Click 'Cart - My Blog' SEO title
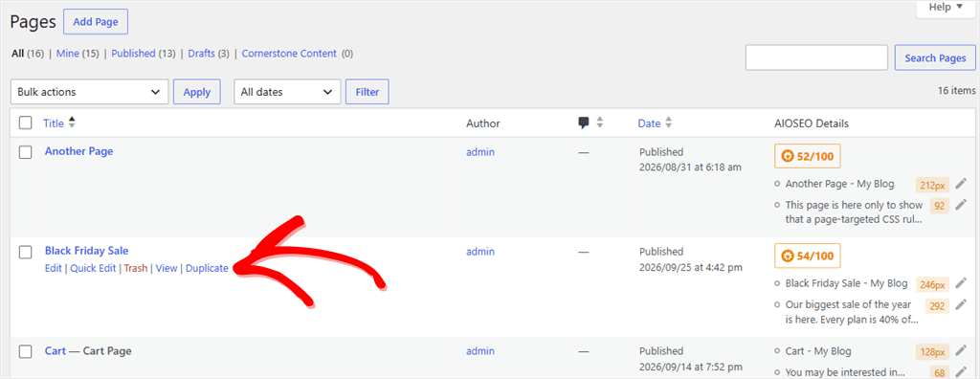 (818, 351)
